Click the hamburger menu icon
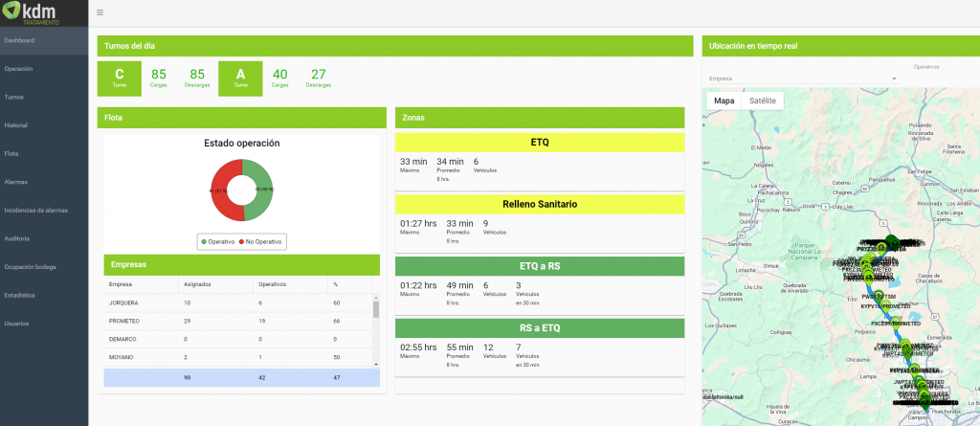Screen dimensions: 980x426 coord(100,12)
